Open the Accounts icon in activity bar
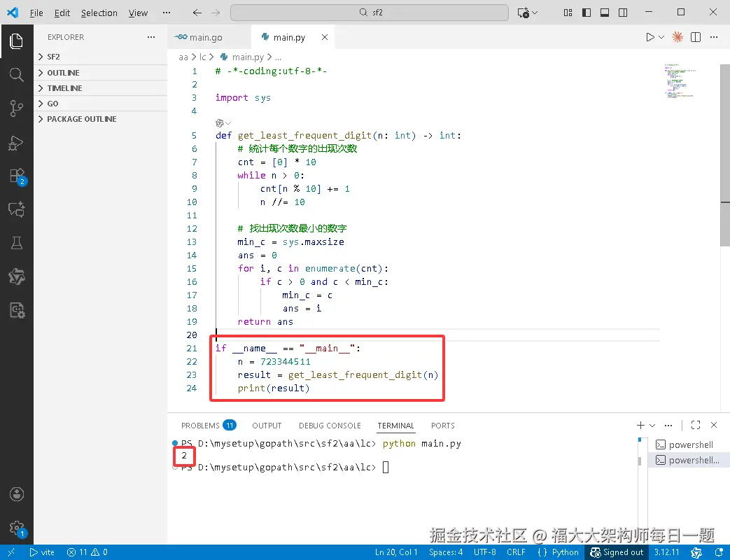Screen dimensions: 730x560 click(16, 494)
